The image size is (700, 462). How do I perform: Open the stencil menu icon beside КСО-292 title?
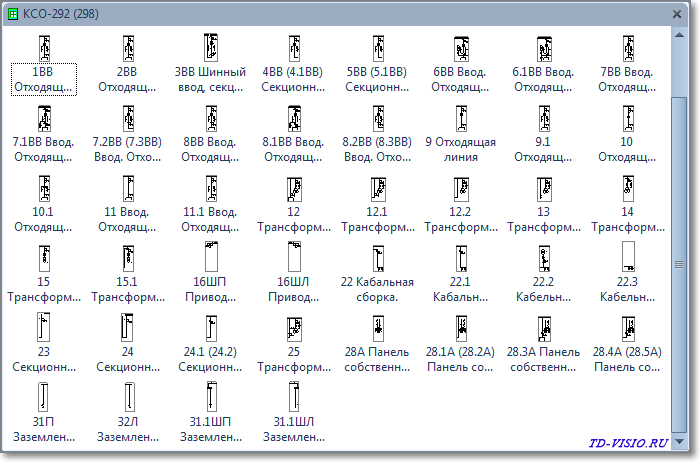(x=13, y=14)
